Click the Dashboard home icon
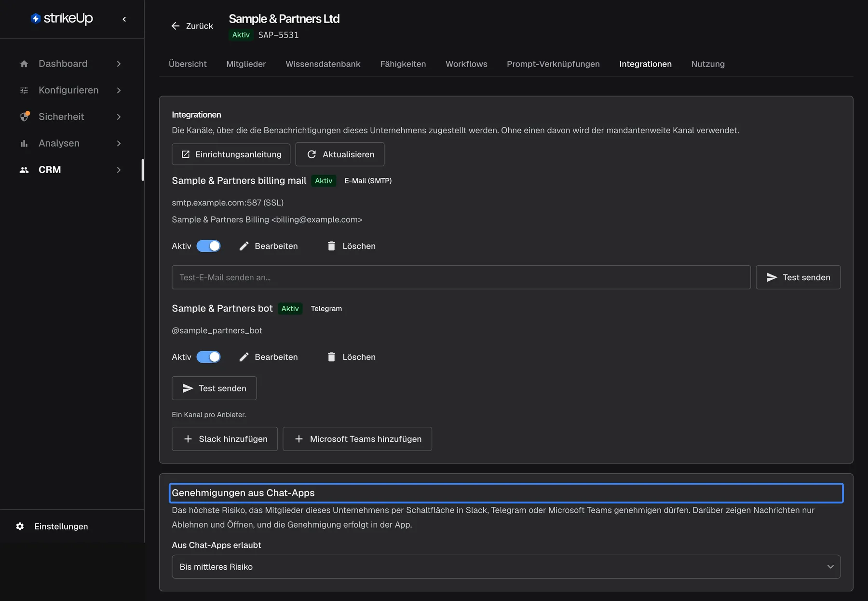 point(24,64)
